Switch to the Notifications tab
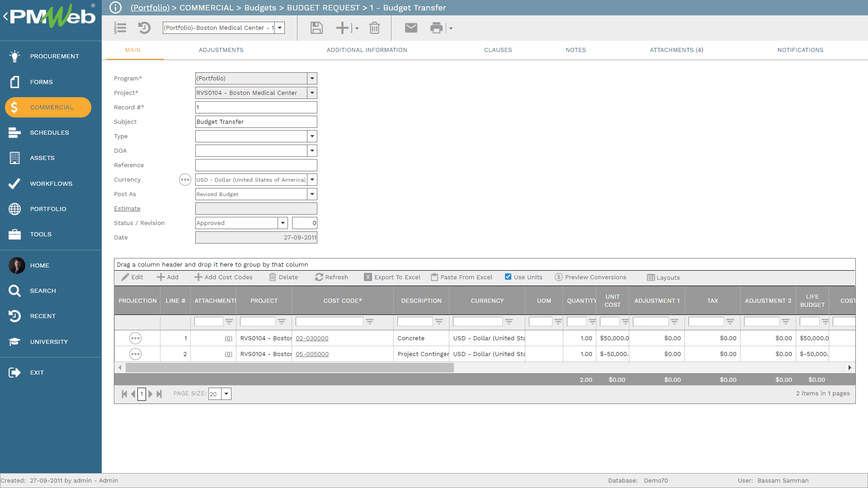868x488 pixels. pos(801,50)
